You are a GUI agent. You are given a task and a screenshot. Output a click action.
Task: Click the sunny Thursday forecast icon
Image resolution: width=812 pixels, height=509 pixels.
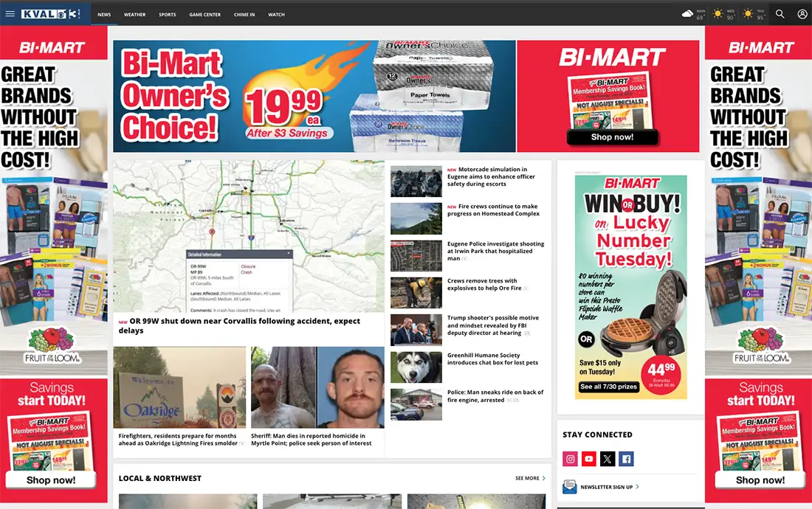click(748, 14)
